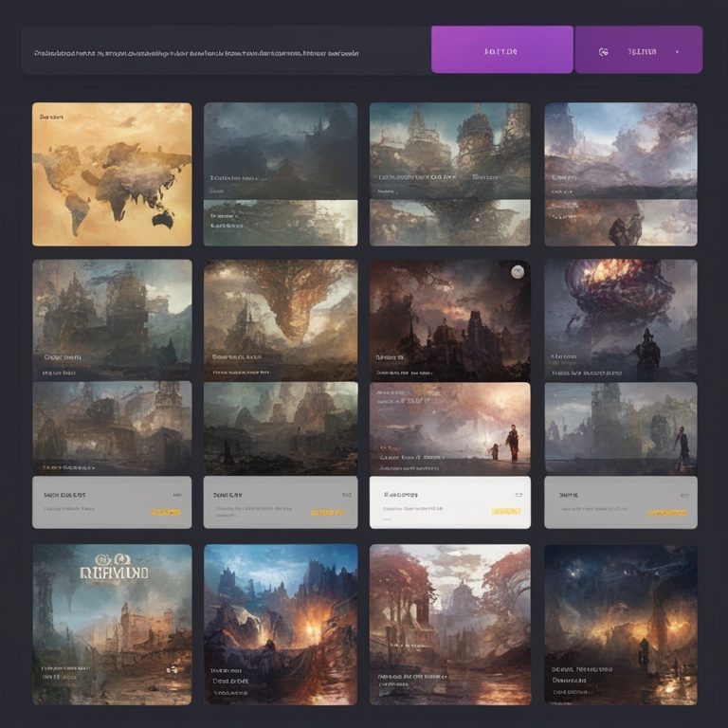
Task: Open the autumn red trees temple card
Action: (449, 624)
